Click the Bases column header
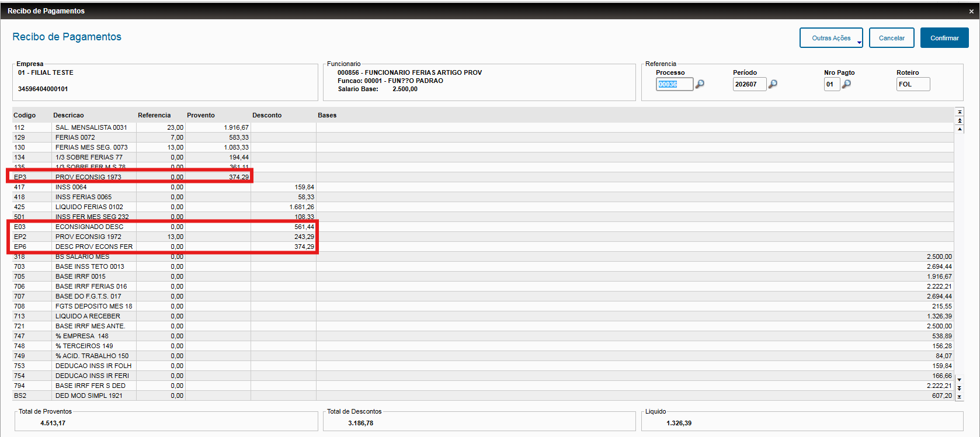This screenshot has width=980, height=437. coord(327,115)
